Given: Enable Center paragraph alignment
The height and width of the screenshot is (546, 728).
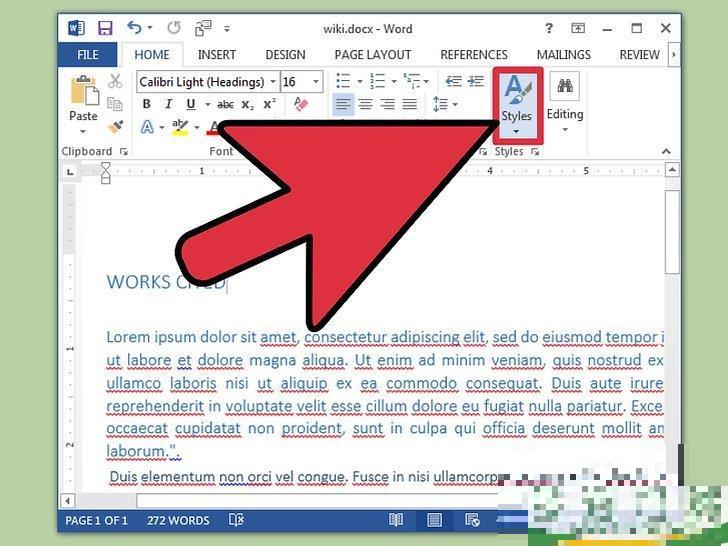Looking at the screenshot, I should point(366,105).
